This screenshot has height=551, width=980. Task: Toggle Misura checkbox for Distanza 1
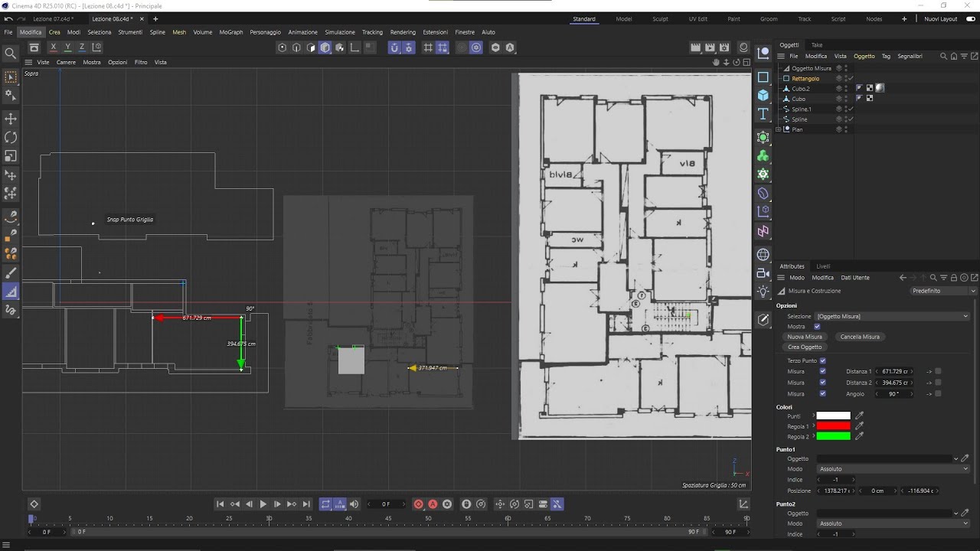click(x=822, y=371)
